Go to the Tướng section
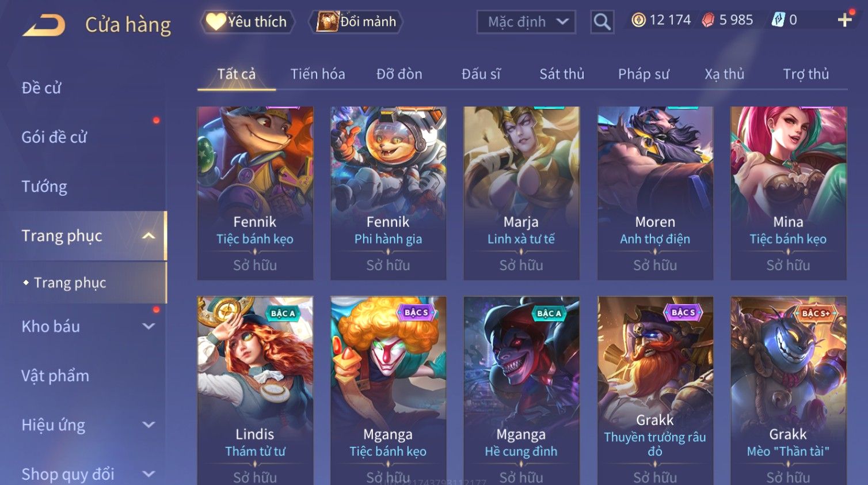868x485 pixels. point(44,187)
